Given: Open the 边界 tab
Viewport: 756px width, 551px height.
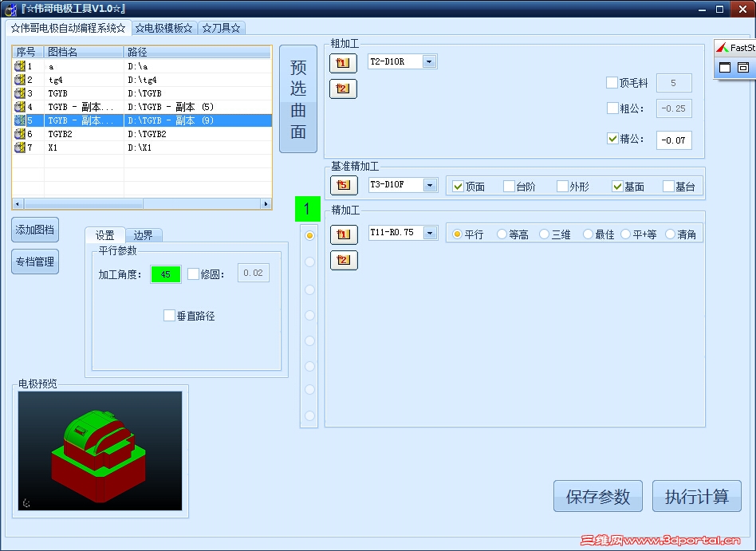Looking at the screenshot, I should (144, 235).
